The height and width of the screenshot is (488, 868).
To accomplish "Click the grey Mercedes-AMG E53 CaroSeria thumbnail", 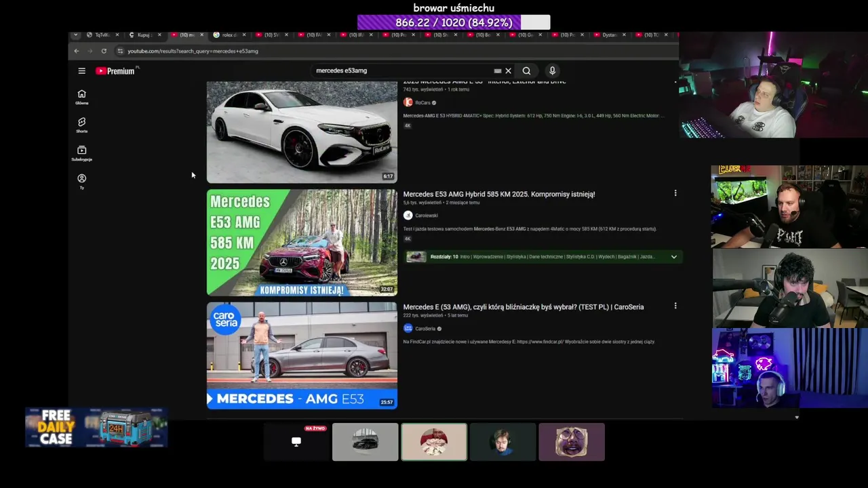I will tap(302, 356).
